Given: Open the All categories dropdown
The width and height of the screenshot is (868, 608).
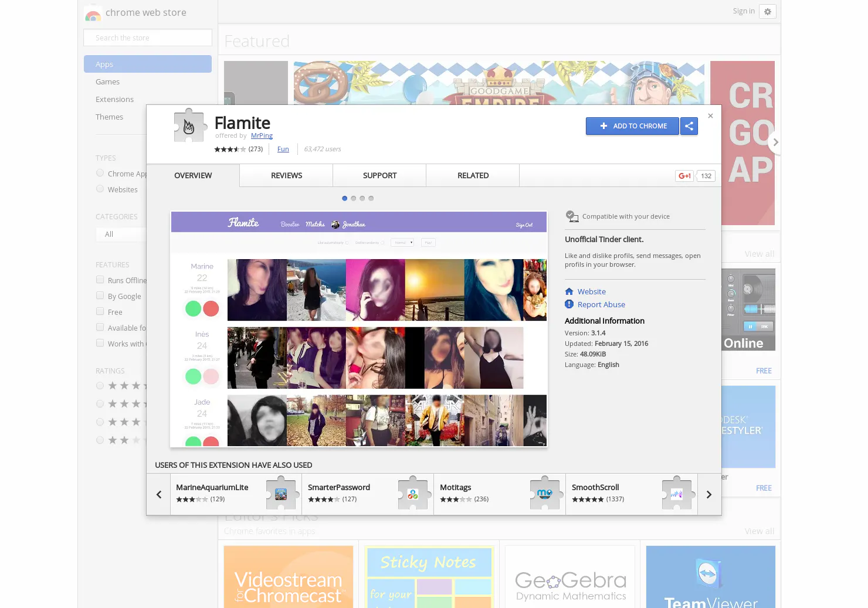Looking at the screenshot, I should click(121, 235).
